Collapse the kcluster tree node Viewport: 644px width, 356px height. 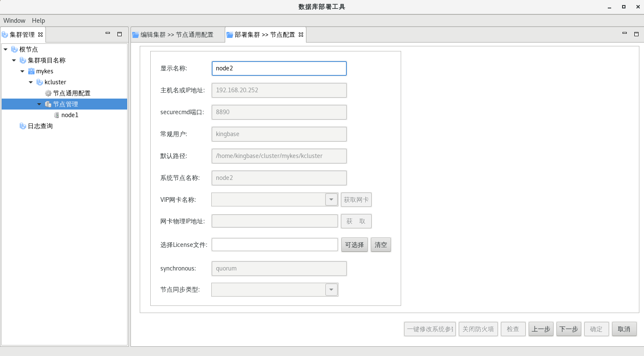tap(31, 82)
